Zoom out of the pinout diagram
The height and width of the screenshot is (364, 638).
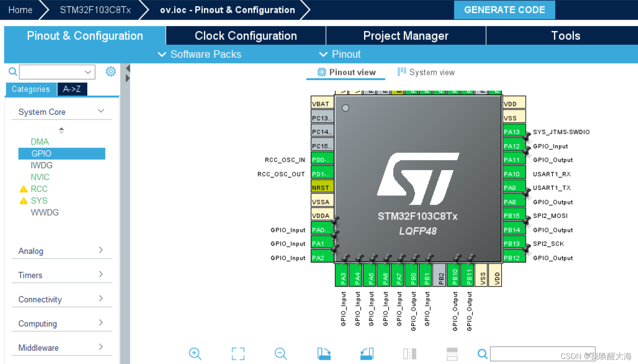coord(281,354)
